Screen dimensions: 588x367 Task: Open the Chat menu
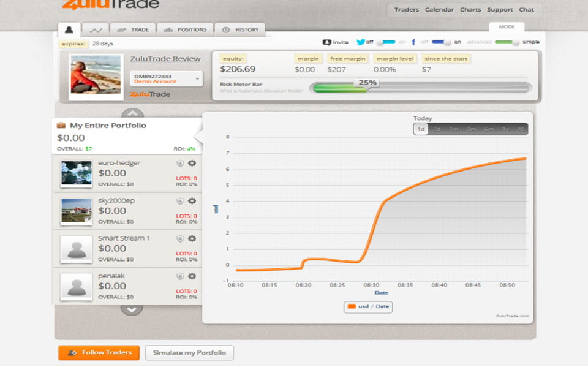(526, 10)
